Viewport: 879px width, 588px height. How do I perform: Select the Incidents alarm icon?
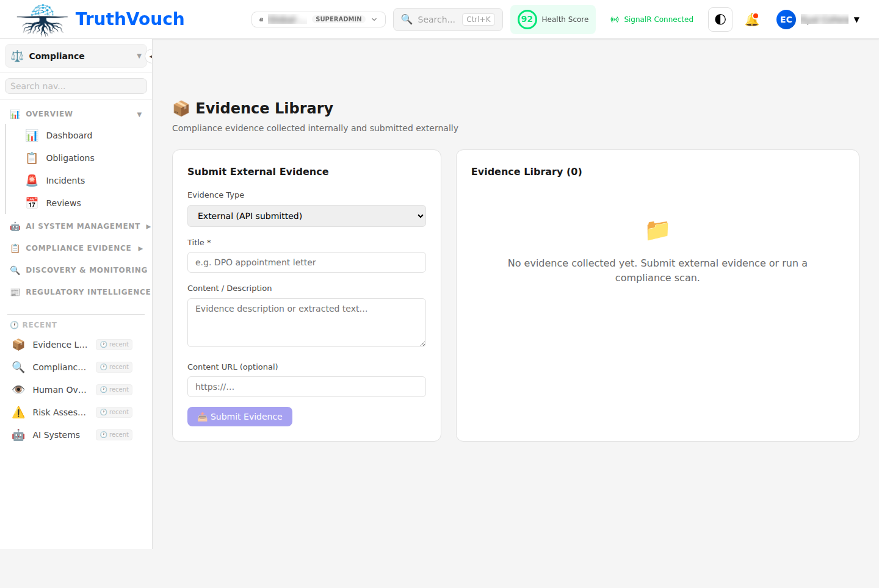(32, 180)
